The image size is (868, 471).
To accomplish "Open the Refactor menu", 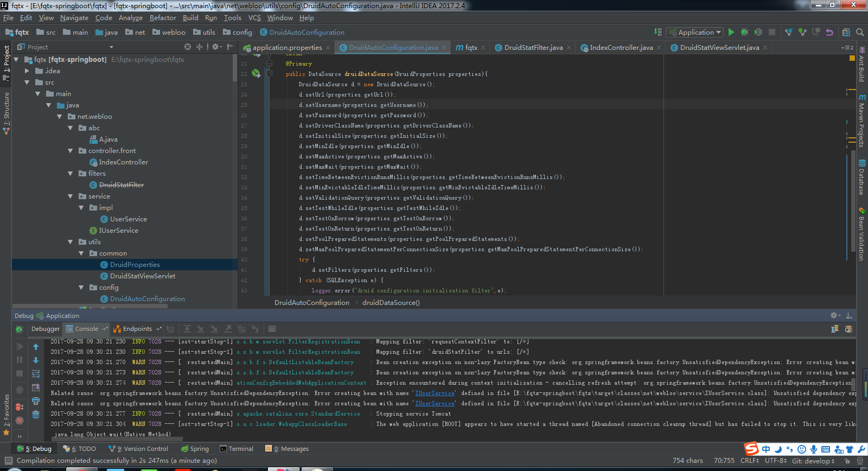I will tap(163, 18).
